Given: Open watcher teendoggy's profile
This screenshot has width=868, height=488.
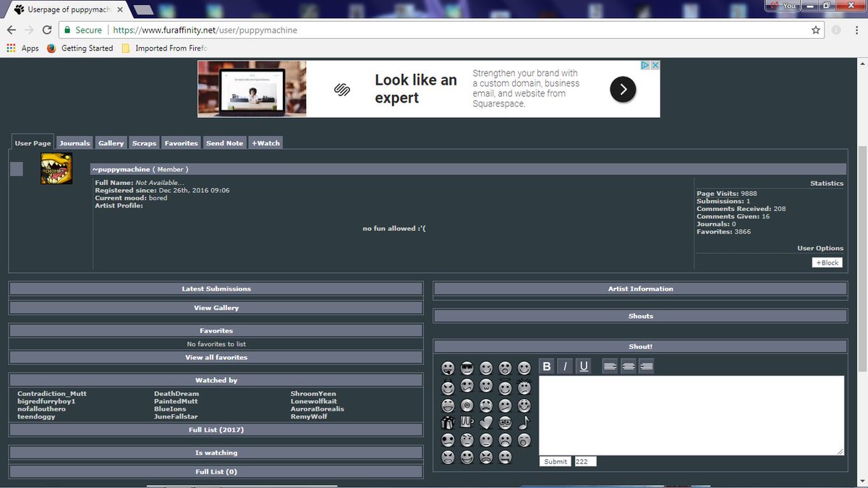Looking at the screenshot, I should [x=36, y=416].
